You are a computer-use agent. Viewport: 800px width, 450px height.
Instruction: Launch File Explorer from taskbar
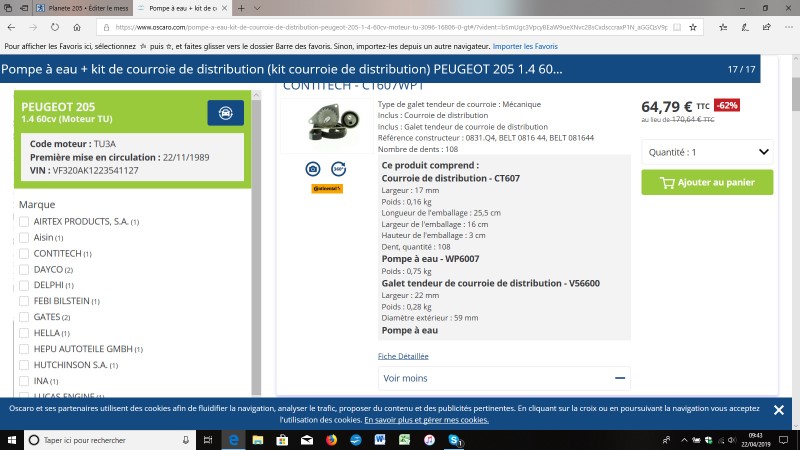(x=258, y=440)
